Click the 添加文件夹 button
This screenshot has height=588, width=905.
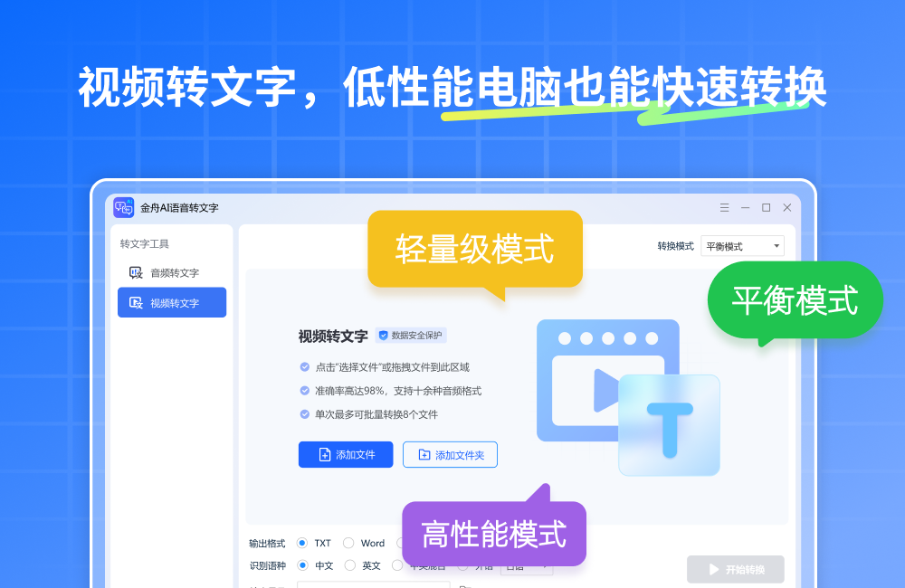450,455
